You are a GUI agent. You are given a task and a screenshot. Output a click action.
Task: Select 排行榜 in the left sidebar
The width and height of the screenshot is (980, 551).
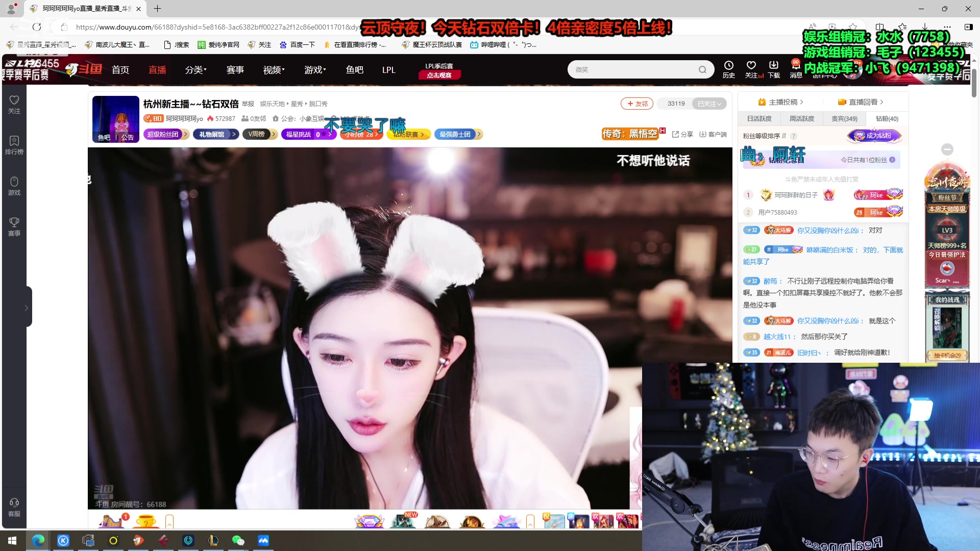(14, 144)
